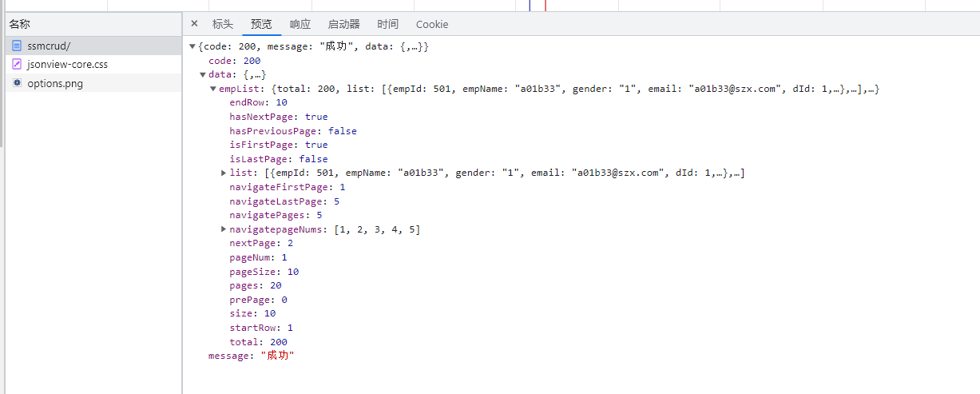The width and height of the screenshot is (980, 394).
Task: Click the 名称 column header
Action: tap(93, 24)
